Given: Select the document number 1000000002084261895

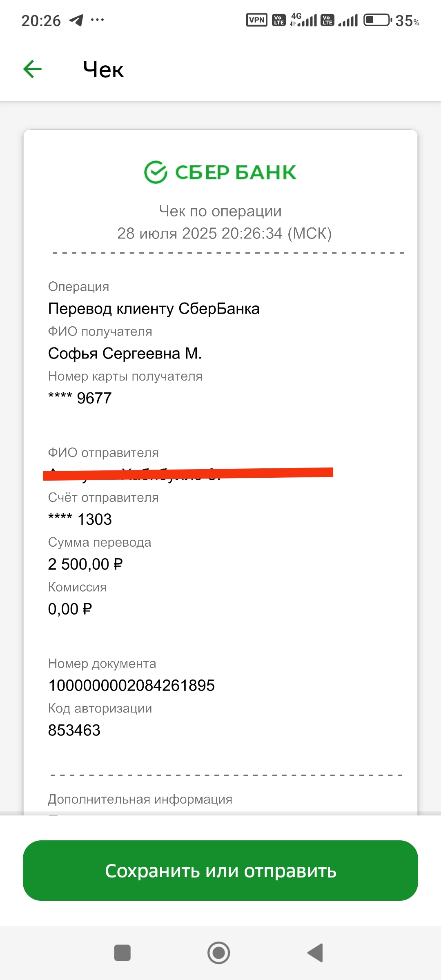Looking at the screenshot, I should [131, 686].
